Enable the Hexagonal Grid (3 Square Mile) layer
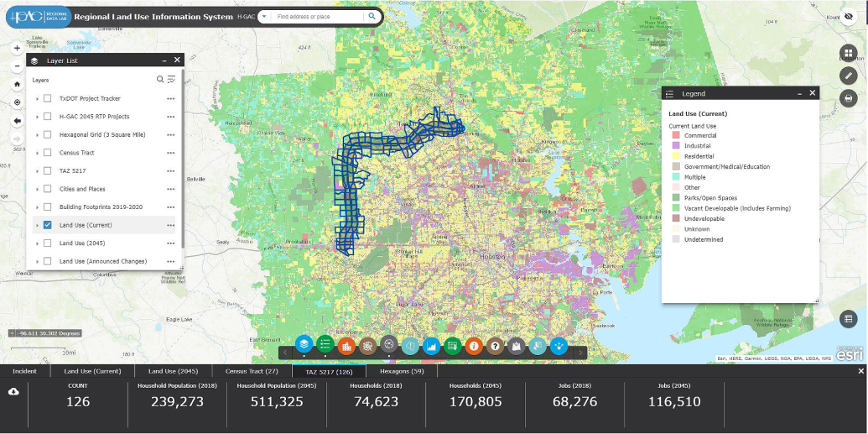 click(x=48, y=134)
